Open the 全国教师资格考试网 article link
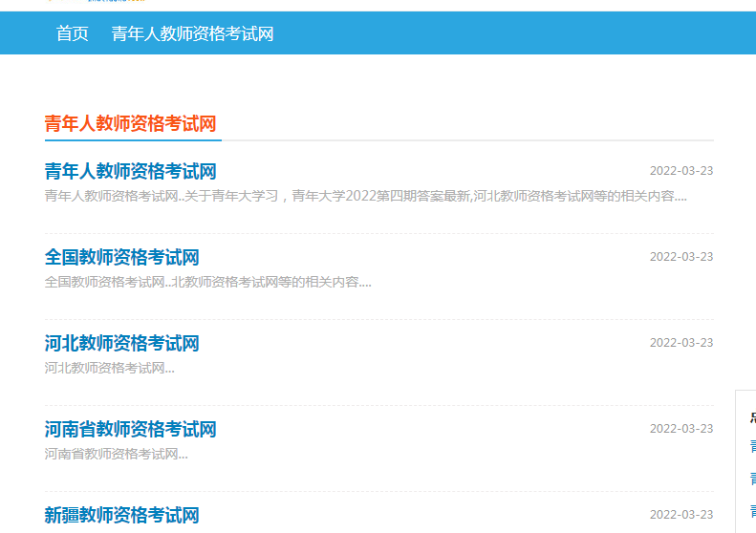This screenshot has height=533, width=756. tap(121, 257)
